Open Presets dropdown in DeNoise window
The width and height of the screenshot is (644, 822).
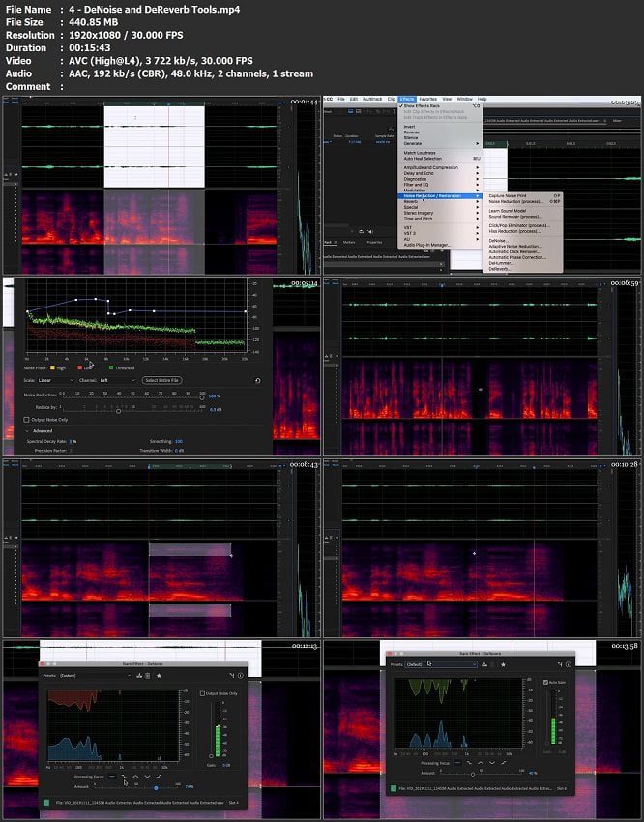coord(95,676)
